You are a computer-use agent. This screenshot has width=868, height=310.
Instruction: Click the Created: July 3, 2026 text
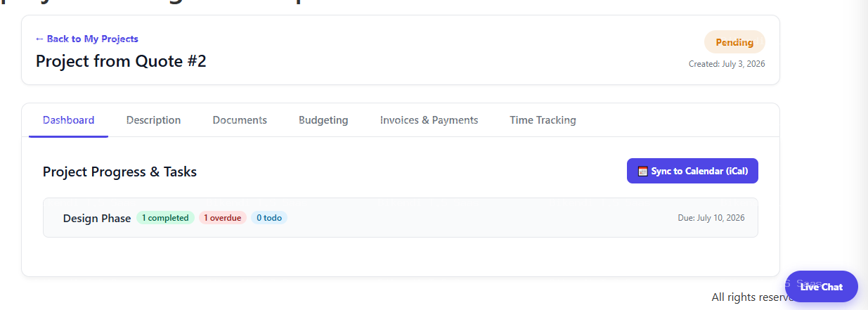click(x=727, y=64)
